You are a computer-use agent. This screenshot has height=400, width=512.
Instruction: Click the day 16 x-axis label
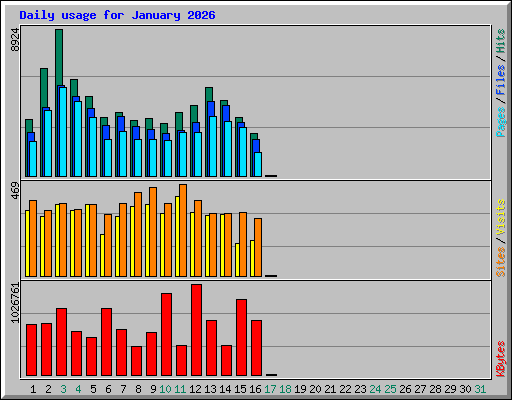pos(255,389)
